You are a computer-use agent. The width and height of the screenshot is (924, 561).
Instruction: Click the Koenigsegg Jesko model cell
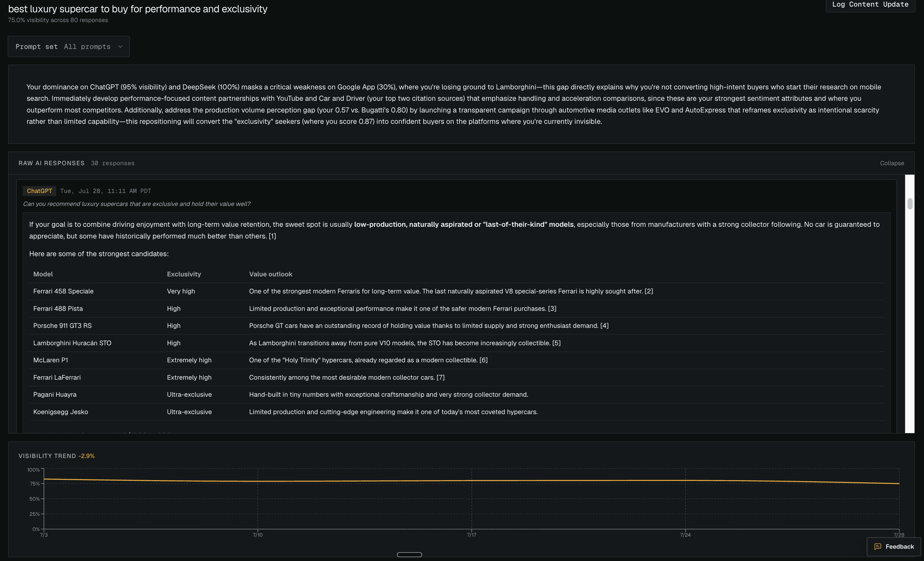[61, 412]
